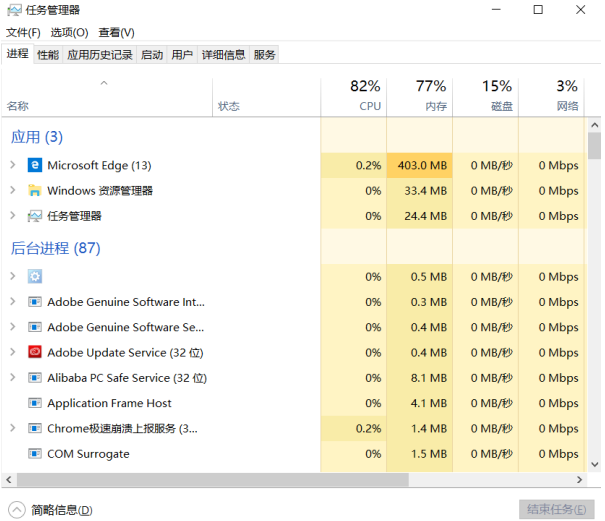Click the COM Surrogate process icon
The image size is (605, 521).
coord(35,454)
